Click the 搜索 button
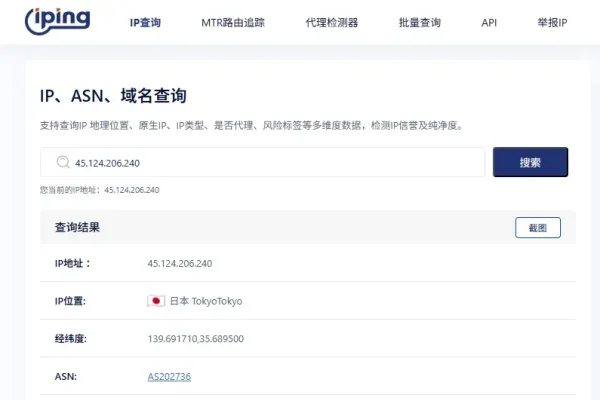The height and width of the screenshot is (400, 600). (x=530, y=162)
